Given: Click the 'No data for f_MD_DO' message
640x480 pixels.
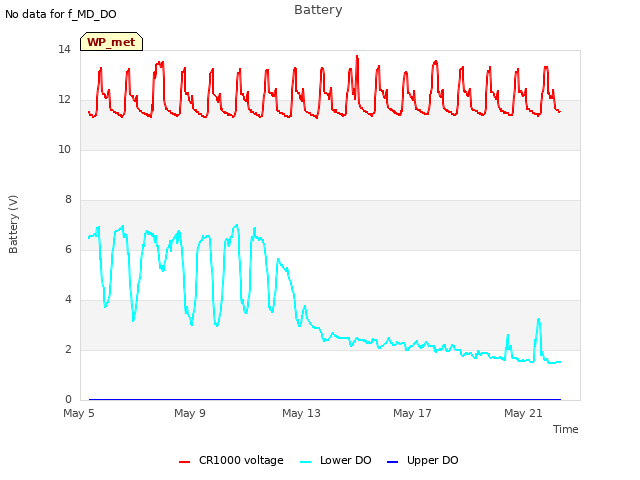Looking at the screenshot, I should click(x=61, y=14).
